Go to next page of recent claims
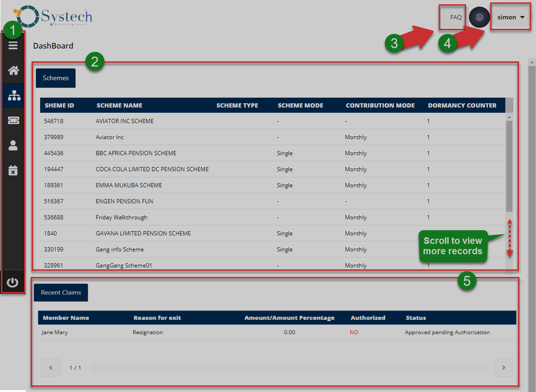Image resolution: width=536 pixels, height=392 pixels. click(503, 367)
